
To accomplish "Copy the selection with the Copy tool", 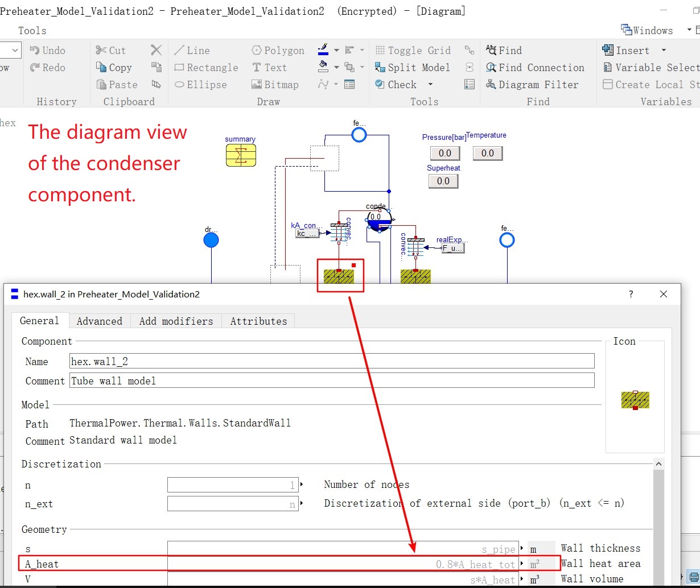I will 114,68.
